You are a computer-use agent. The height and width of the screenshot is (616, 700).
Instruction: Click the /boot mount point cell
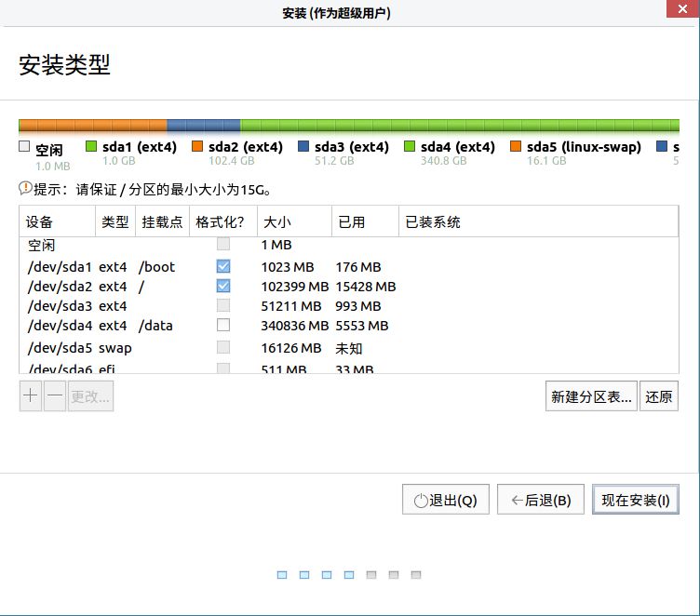pyautogui.click(x=156, y=267)
